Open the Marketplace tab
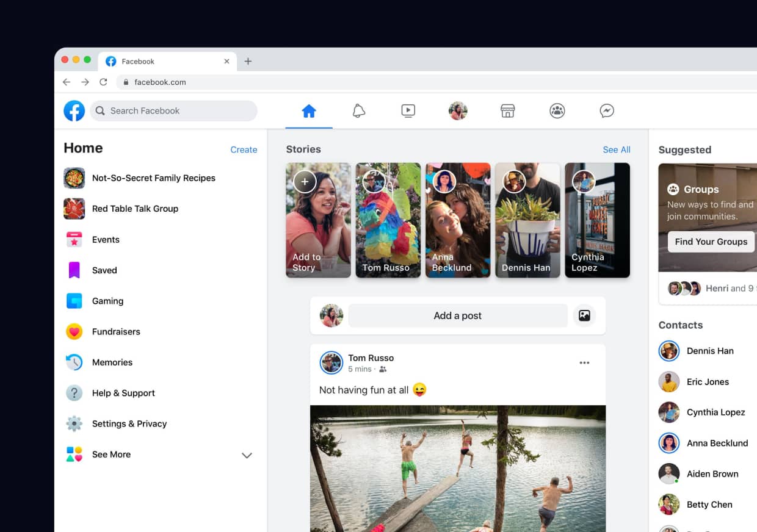This screenshot has height=532, width=757. coord(507,111)
